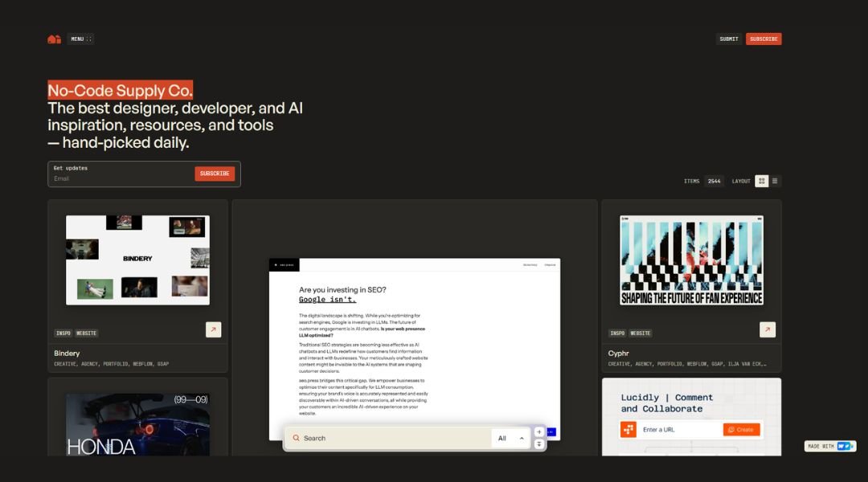Switch to list layout view
This screenshot has height=482, width=868.
(x=775, y=181)
